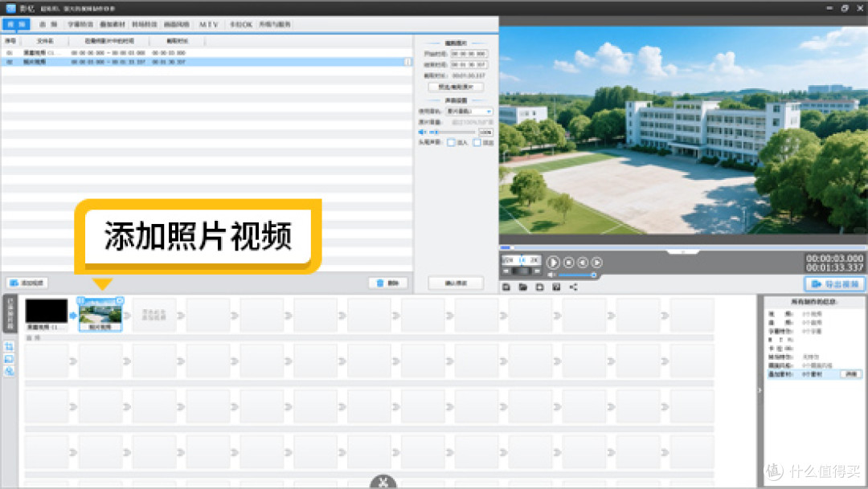Click the top-right corner icon on selected clip thumbnail

point(120,300)
